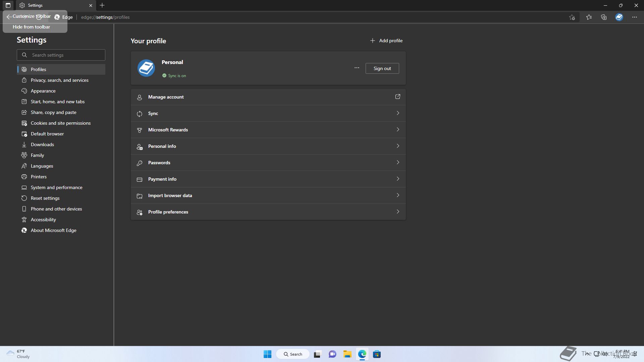Screen dimensions: 644x362
Task: Click the Downloads sidebar icon
Action: [x=24, y=144]
